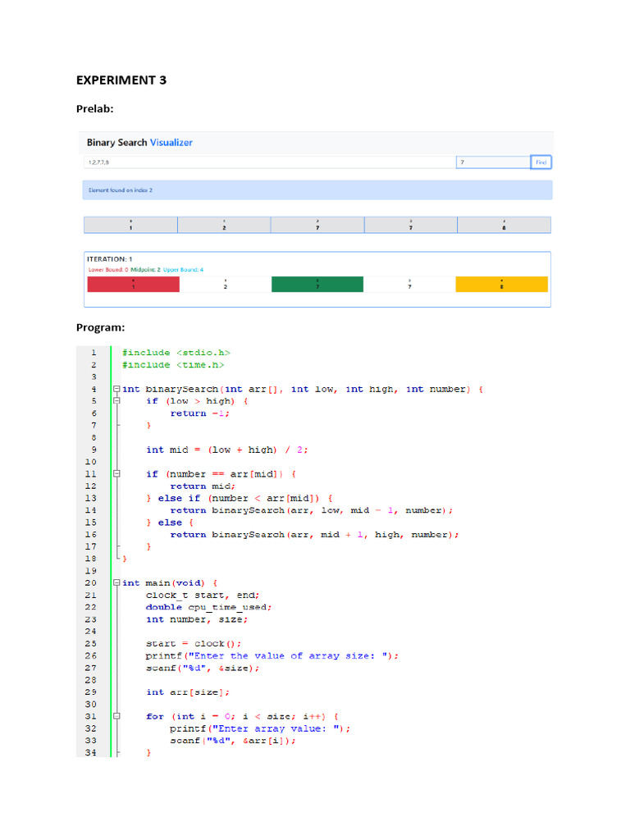Click the green midpoint cell

tap(317, 285)
